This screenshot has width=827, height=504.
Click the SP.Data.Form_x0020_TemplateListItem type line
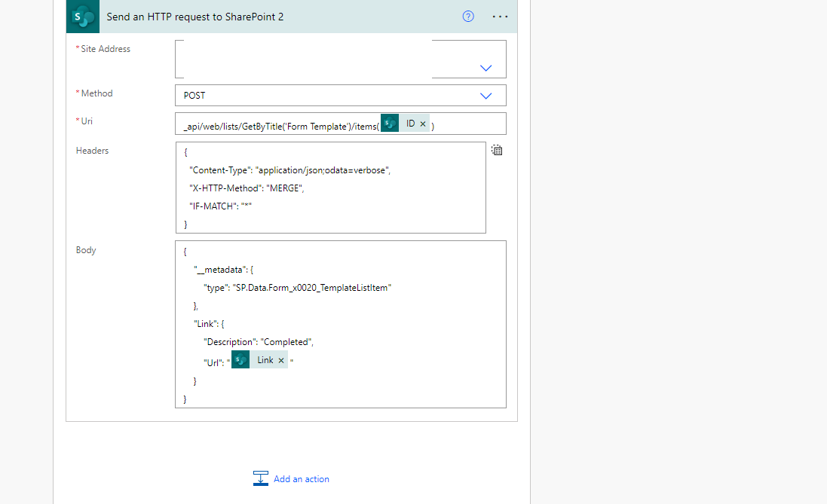coord(298,288)
